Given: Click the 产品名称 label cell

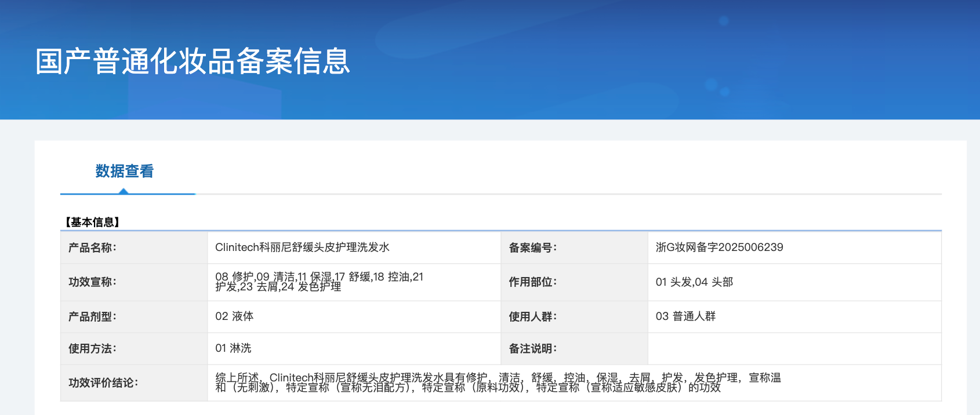Looking at the screenshot, I should click(134, 247).
